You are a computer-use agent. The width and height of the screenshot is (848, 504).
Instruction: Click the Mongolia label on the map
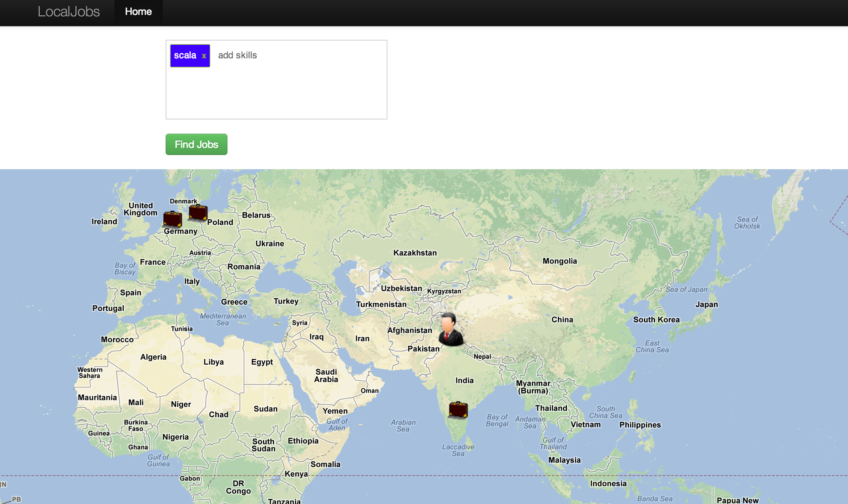(559, 261)
